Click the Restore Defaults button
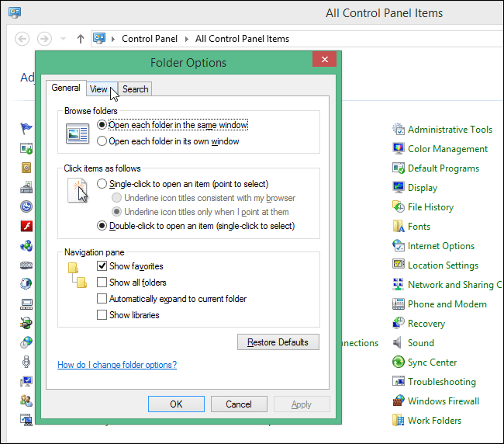This screenshot has height=444, width=504. click(278, 342)
